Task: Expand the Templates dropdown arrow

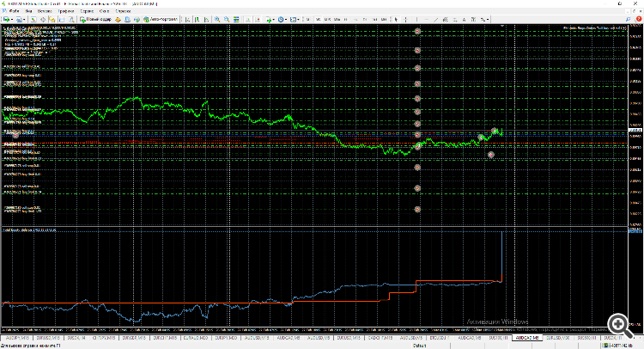Action: coord(299,19)
